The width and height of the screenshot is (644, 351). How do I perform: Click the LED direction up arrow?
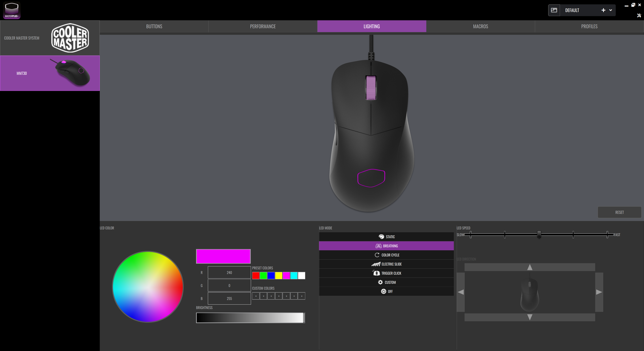[530, 267]
